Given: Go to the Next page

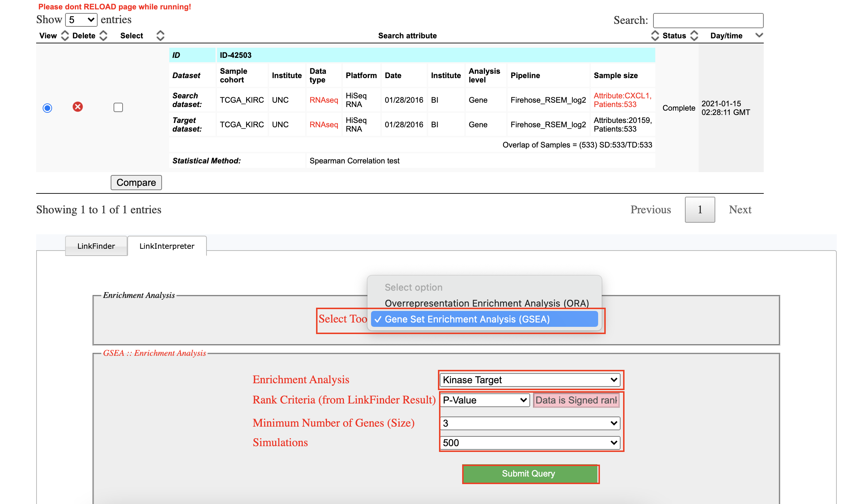Looking at the screenshot, I should click(x=740, y=210).
